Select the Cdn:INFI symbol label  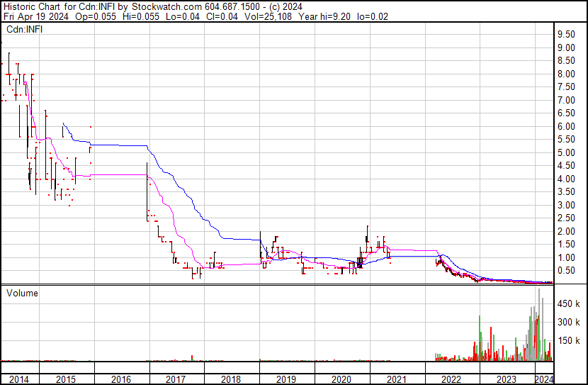click(x=24, y=28)
